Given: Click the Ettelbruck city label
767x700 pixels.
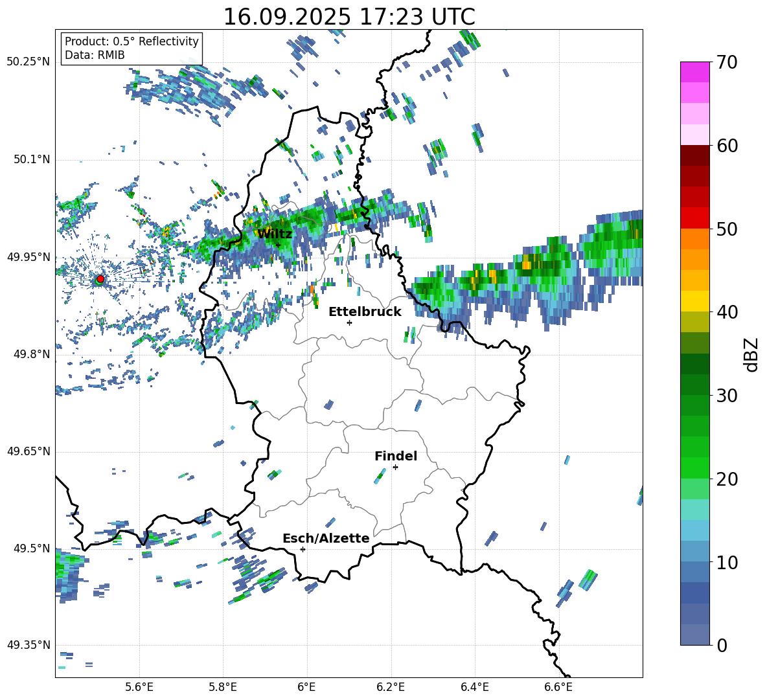Looking at the screenshot, I should click(365, 312).
